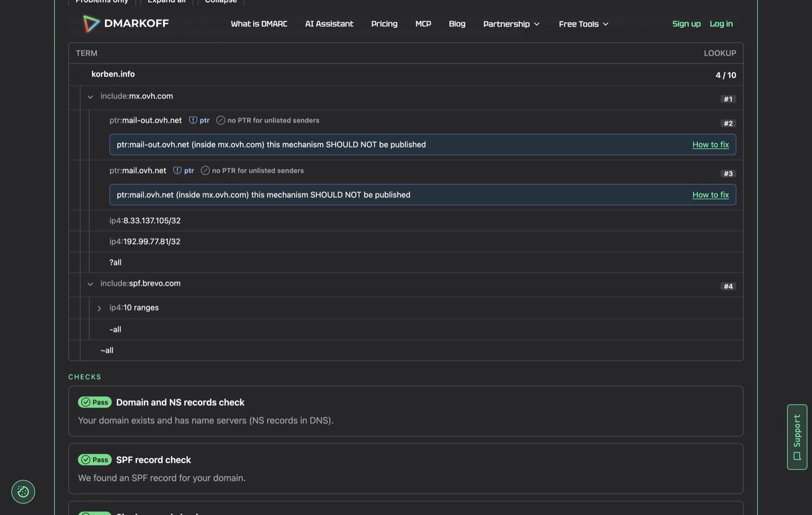The width and height of the screenshot is (812, 515).
Task: Open How to fix for ptr:mail.ovh.net
Action: point(710,195)
